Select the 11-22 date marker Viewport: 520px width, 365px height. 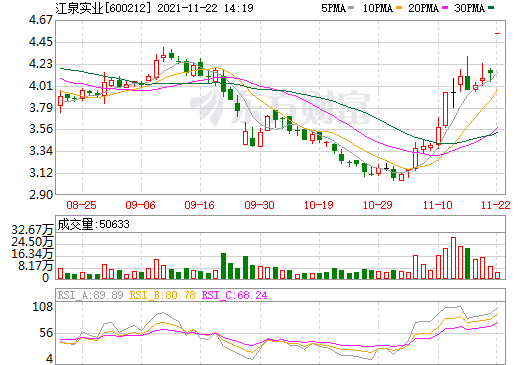pyautogui.click(x=496, y=205)
